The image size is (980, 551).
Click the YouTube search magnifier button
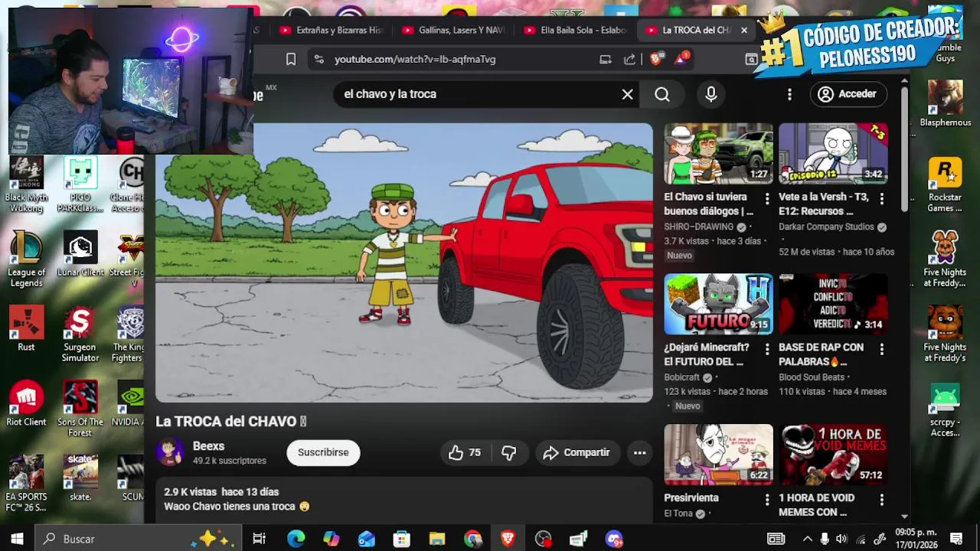tap(662, 94)
